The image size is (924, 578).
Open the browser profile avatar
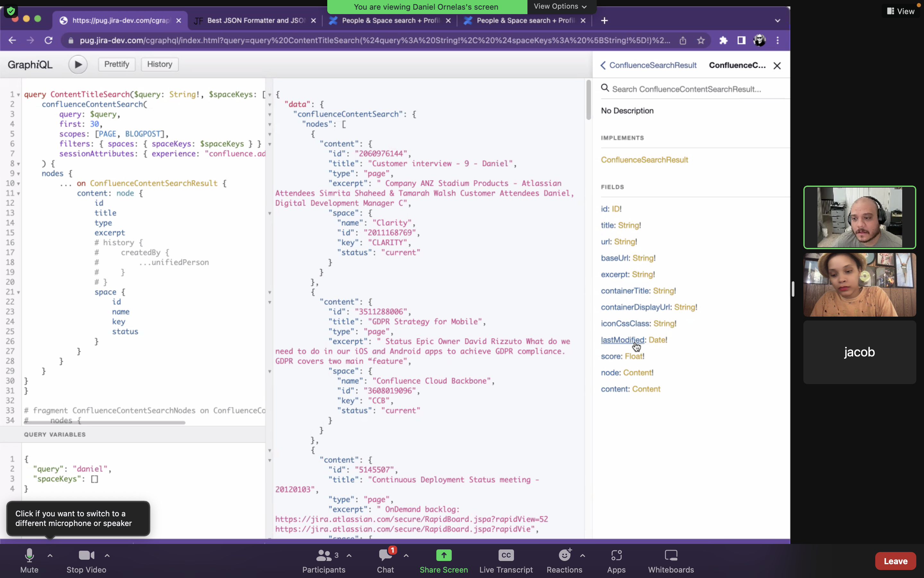(x=759, y=40)
